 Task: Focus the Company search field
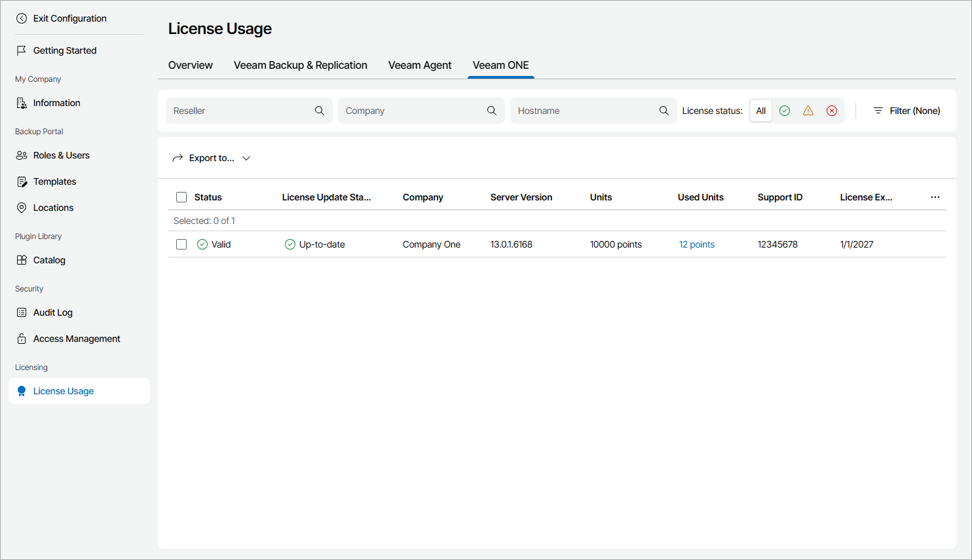point(421,111)
